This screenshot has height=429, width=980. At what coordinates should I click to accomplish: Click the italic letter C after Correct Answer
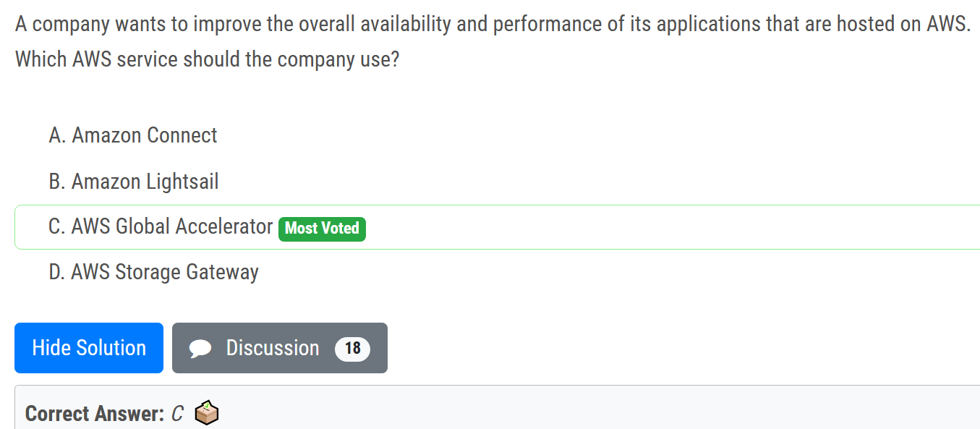(x=178, y=414)
